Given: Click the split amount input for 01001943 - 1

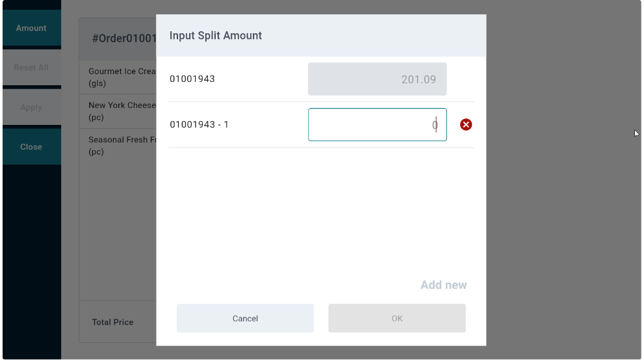Looking at the screenshot, I should click(x=377, y=124).
